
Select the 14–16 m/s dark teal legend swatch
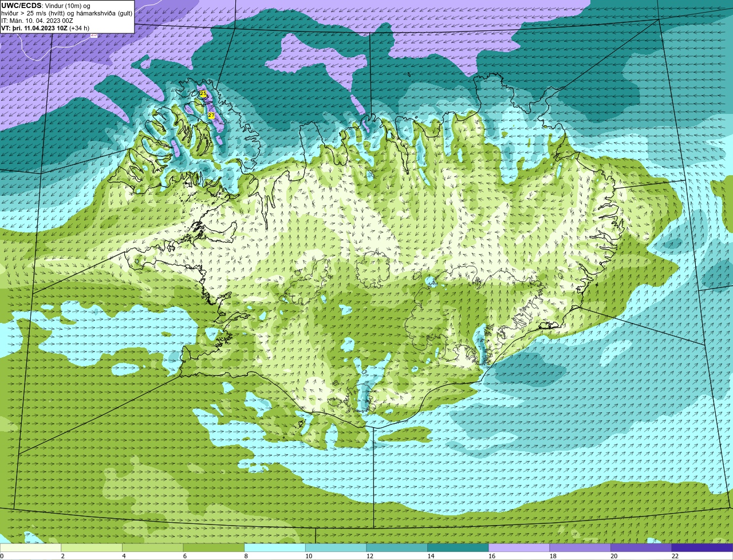pyautogui.click(x=458, y=548)
